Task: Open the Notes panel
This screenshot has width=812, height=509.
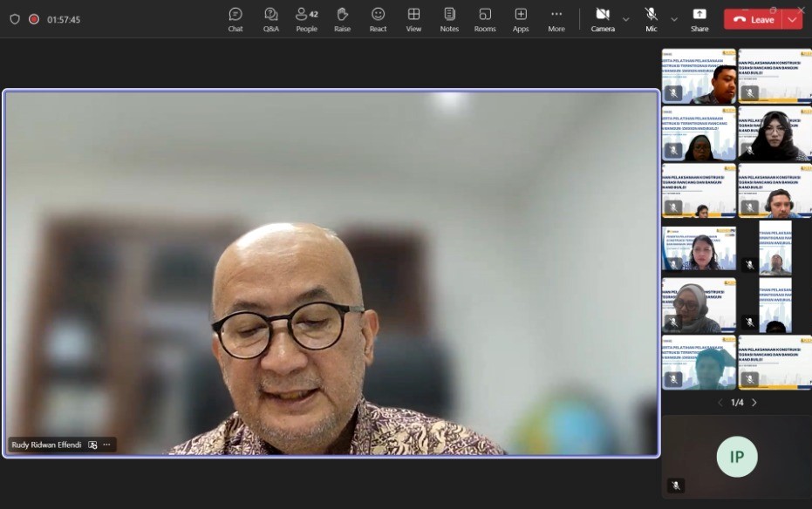Action: pos(448,19)
